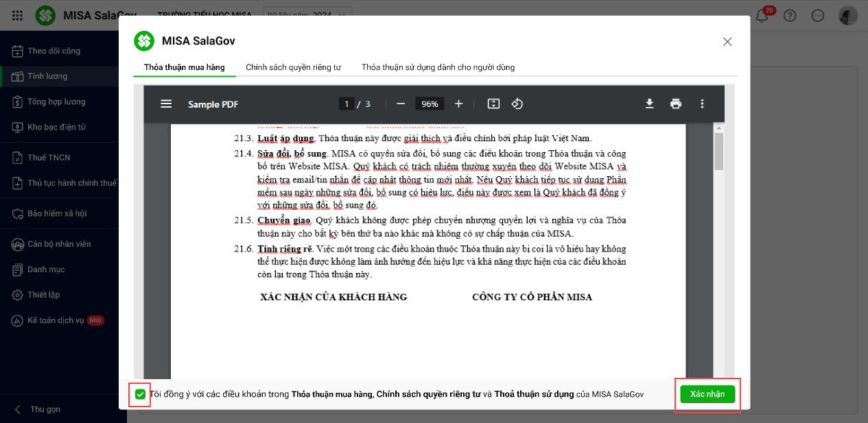This screenshot has width=868, height=423.
Task: Click XÁC NHẬN CỦA KHÁCH HÀNG text
Action: coord(333,297)
